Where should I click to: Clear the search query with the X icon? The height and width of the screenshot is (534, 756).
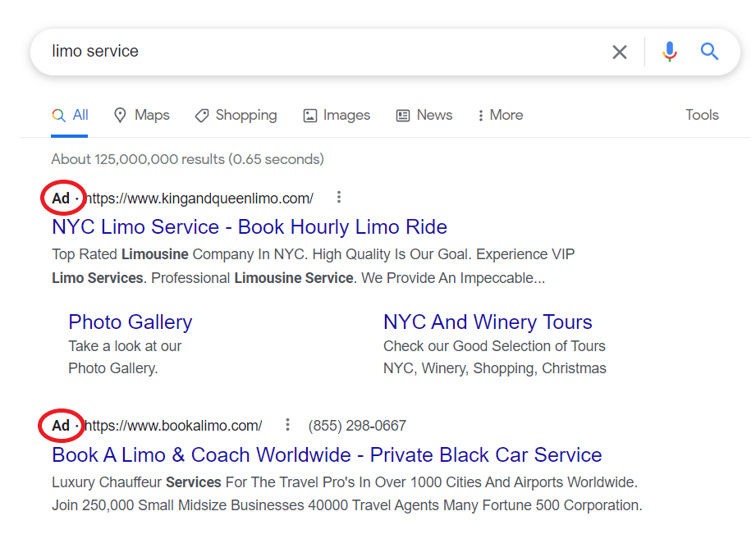(620, 51)
